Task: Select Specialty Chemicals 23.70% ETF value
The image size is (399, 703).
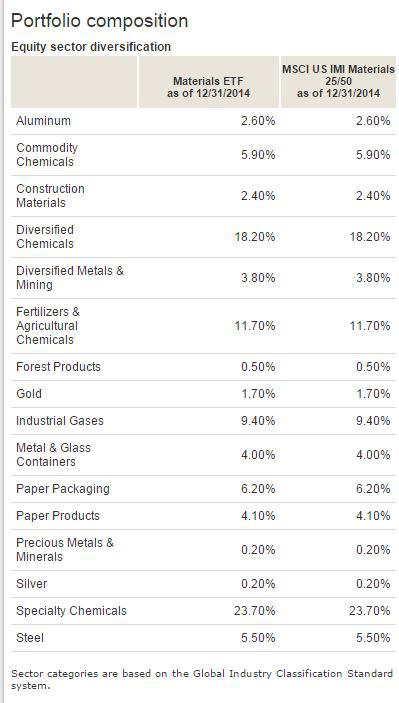Action: point(255,611)
